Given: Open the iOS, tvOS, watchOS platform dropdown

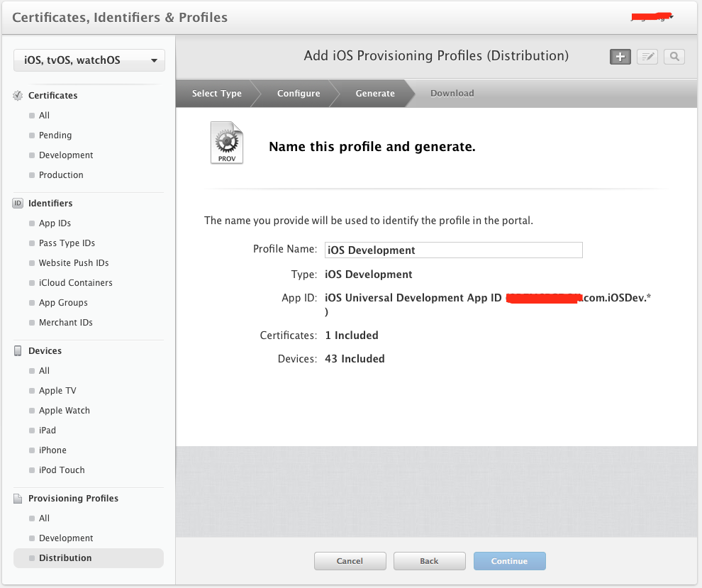Looking at the screenshot, I should (89, 60).
